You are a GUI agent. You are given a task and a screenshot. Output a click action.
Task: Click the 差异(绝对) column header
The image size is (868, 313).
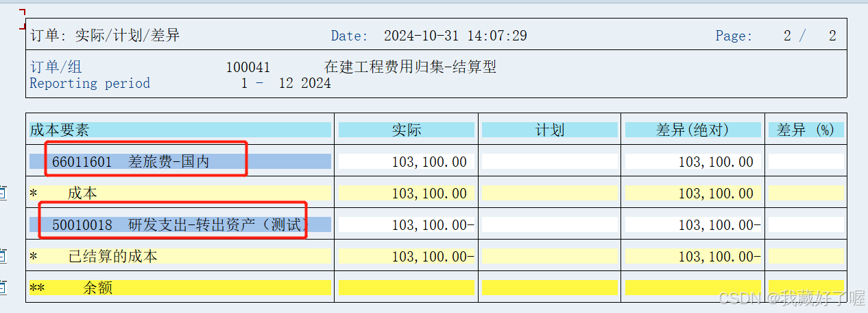pos(693,130)
